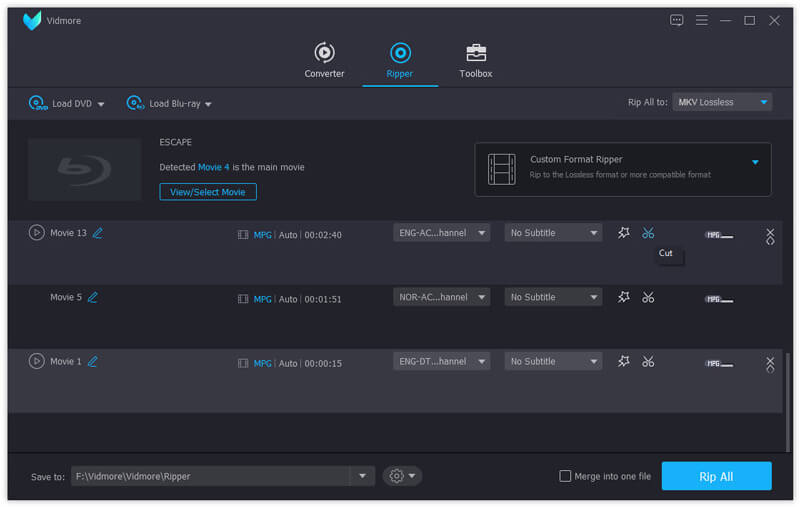This screenshot has height=507, width=800.
Task: Click the MPG output format icon for Movie 5
Action: pos(718,298)
